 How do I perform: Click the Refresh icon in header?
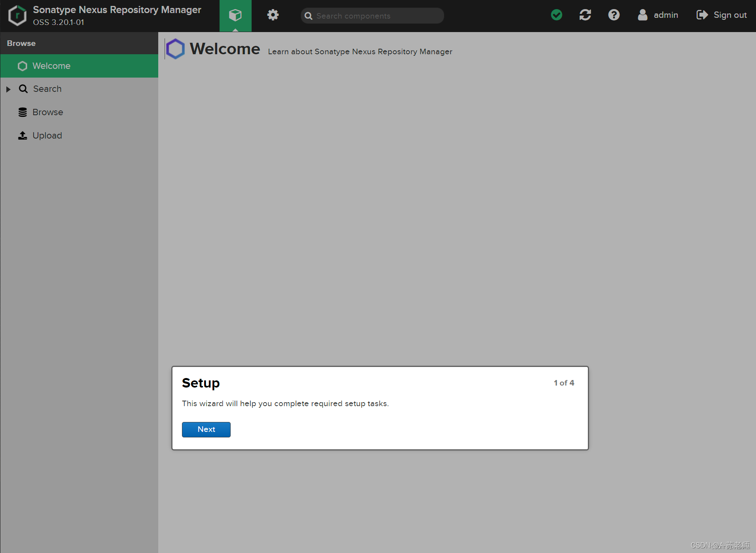point(585,15)
